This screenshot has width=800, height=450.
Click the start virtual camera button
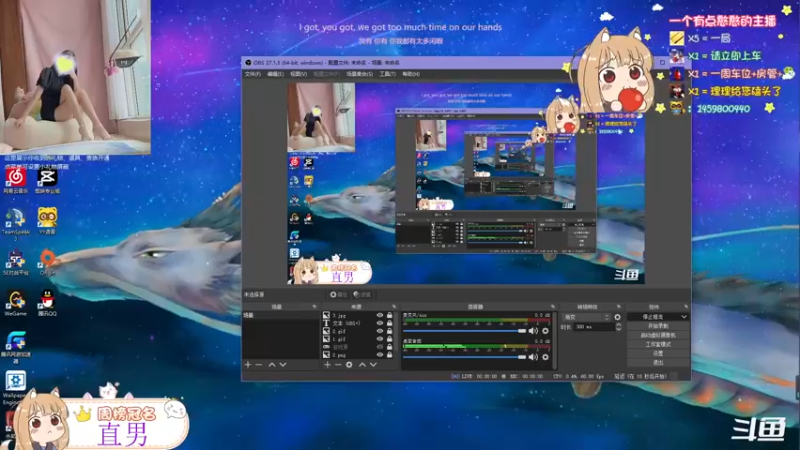tap(658, 335)
